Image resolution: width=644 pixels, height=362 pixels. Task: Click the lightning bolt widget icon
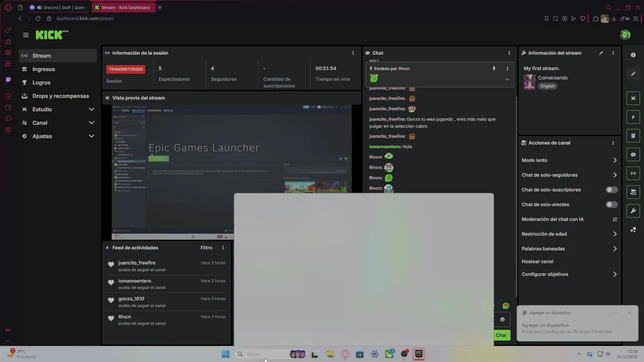coord(633,117)
